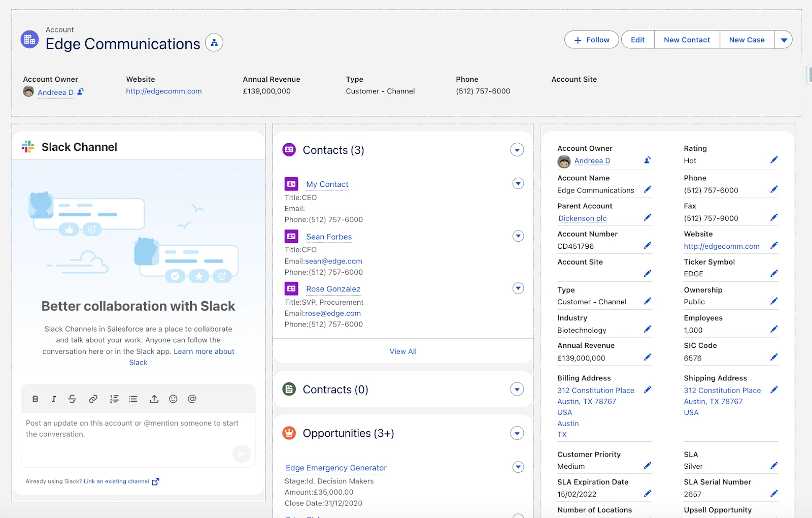Click the @ mention icon

[192, 399]
